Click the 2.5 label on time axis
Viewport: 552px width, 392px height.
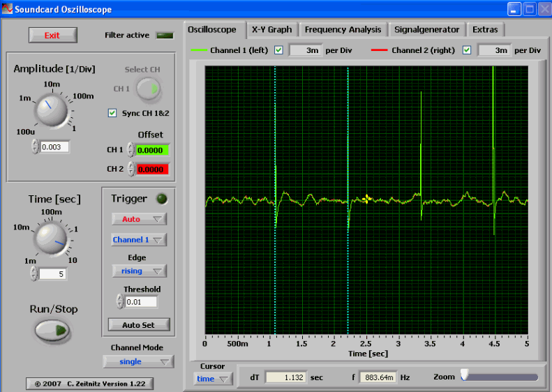(366, 344)
